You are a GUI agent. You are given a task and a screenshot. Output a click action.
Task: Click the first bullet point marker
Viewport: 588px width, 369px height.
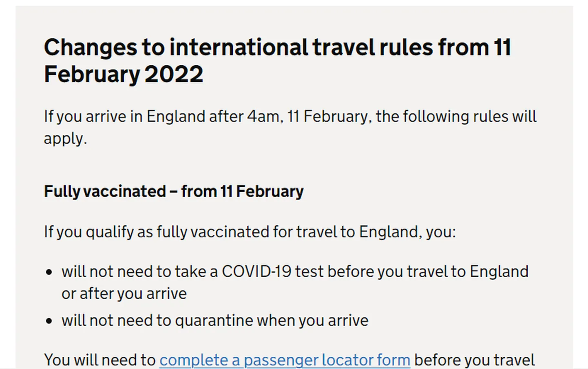tap(49, 272)
